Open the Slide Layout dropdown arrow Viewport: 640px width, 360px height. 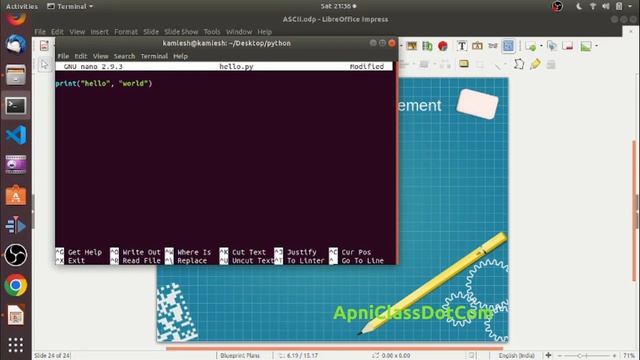coord(596,46)
